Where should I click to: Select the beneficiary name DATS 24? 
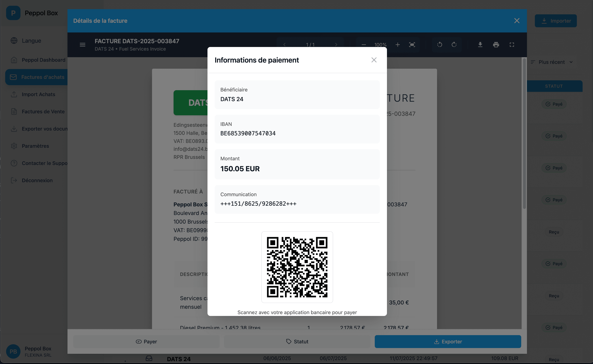click(232, 99)
